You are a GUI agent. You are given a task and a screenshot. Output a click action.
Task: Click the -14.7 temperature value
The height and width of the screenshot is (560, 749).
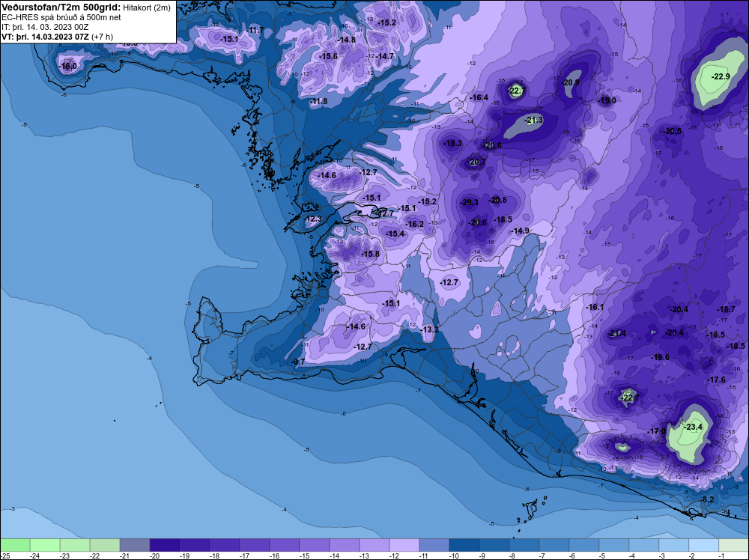point(384,56)
